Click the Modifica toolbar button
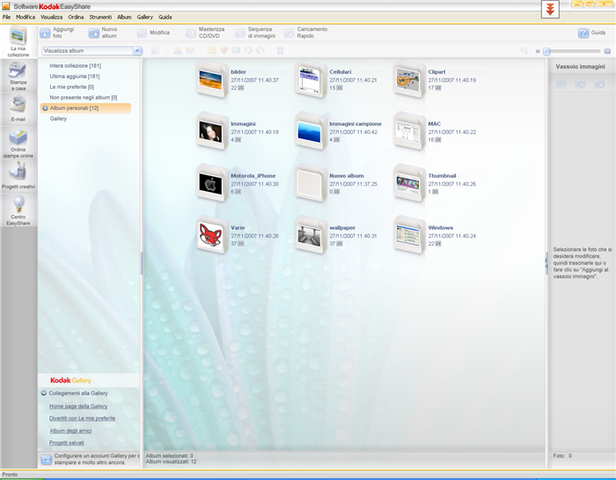This screenshot has width=616, height=480. coord(153,33)
